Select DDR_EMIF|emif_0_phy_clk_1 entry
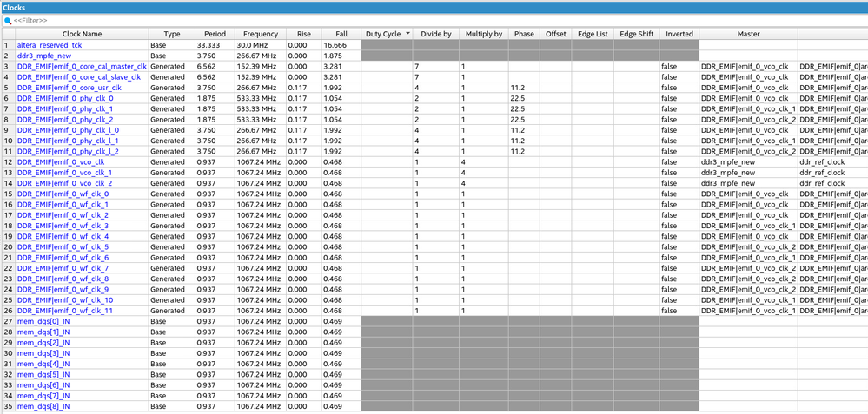Image resolution: width=868 pixels, height=414 pixels. pyautogui.click(x=65, y=108)
